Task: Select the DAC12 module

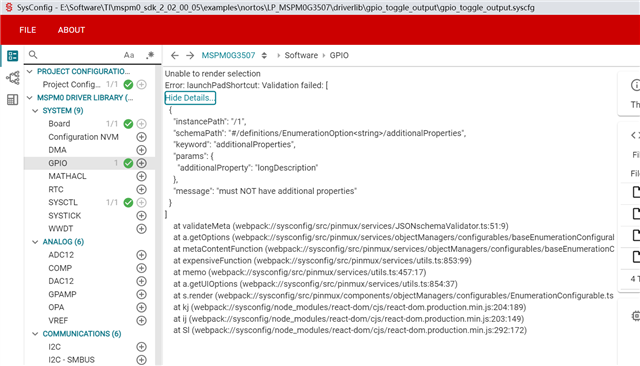Action: 61,281
